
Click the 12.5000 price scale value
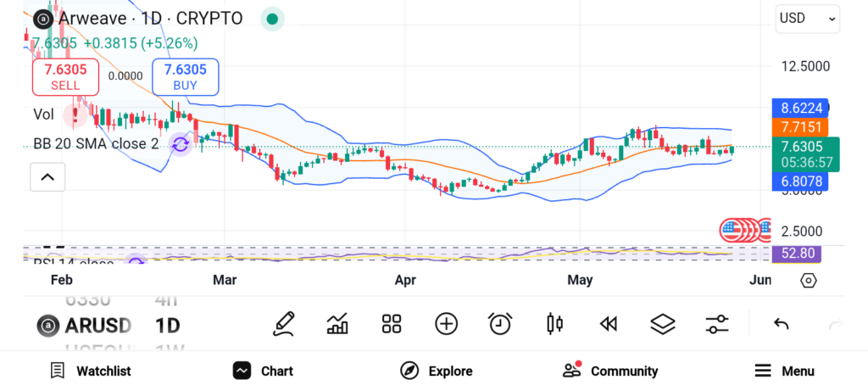click(x=805, y=66)
